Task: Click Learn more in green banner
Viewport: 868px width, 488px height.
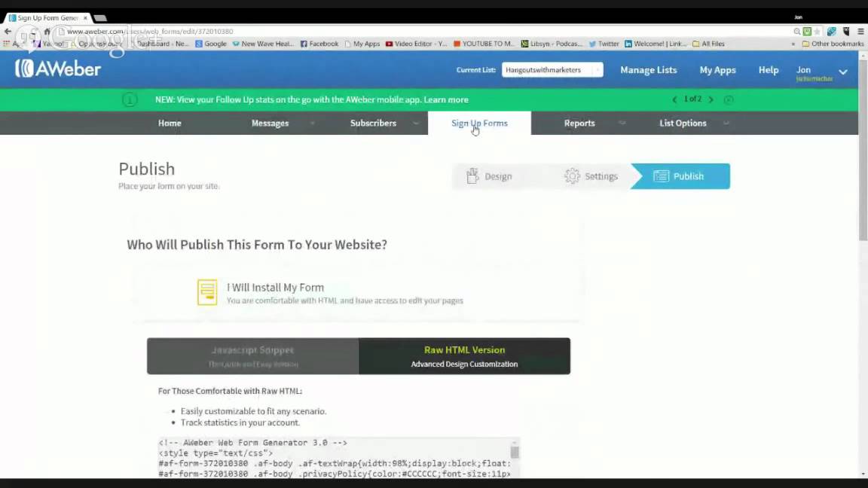Action: click(446, 99)
